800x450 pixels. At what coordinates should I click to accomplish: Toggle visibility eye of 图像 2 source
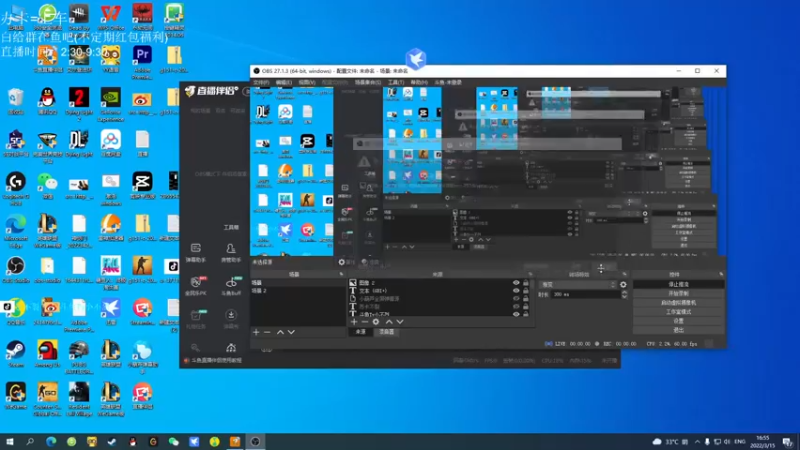516,283
